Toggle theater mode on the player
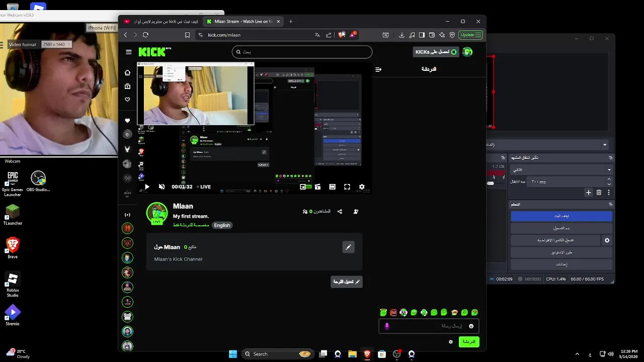 (x=332, y=187)
